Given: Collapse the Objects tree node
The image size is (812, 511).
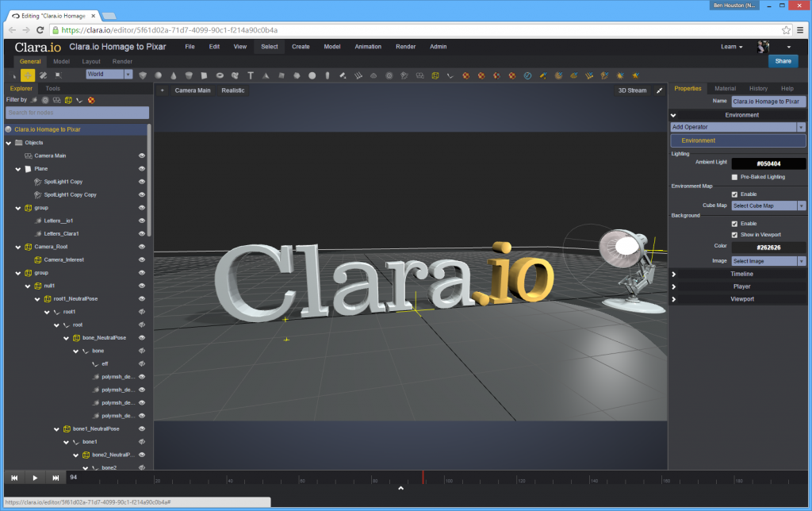Looking at the screenshot, I should click(x=9, y=143).
